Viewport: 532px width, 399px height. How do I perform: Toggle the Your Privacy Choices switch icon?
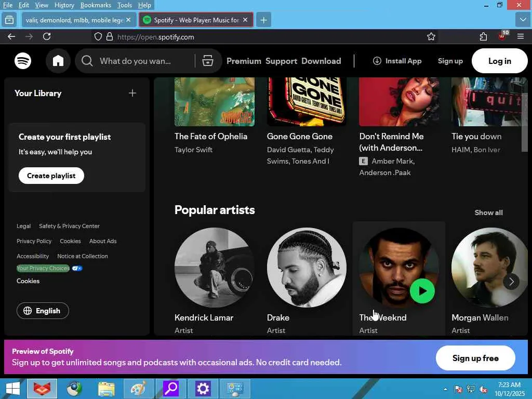tap(77, 269)
